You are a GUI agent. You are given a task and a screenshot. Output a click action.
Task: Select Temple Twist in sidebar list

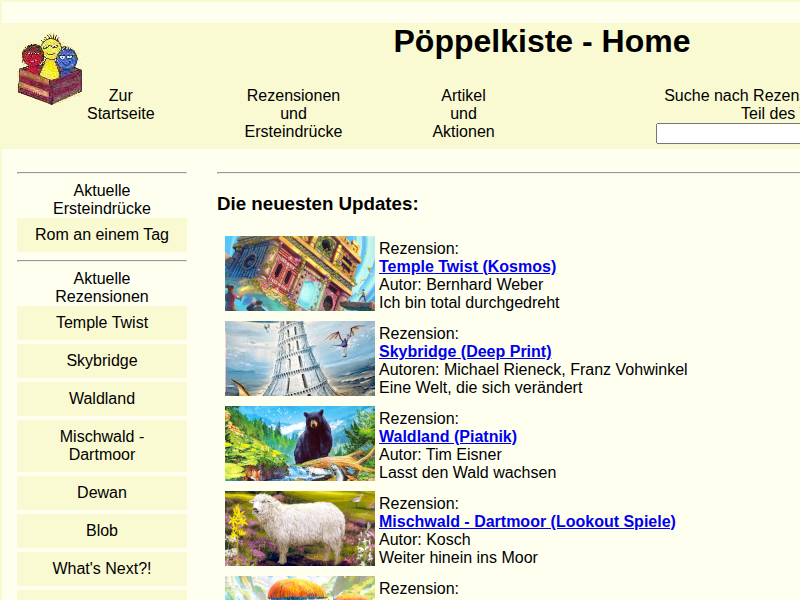click(102, 322)
